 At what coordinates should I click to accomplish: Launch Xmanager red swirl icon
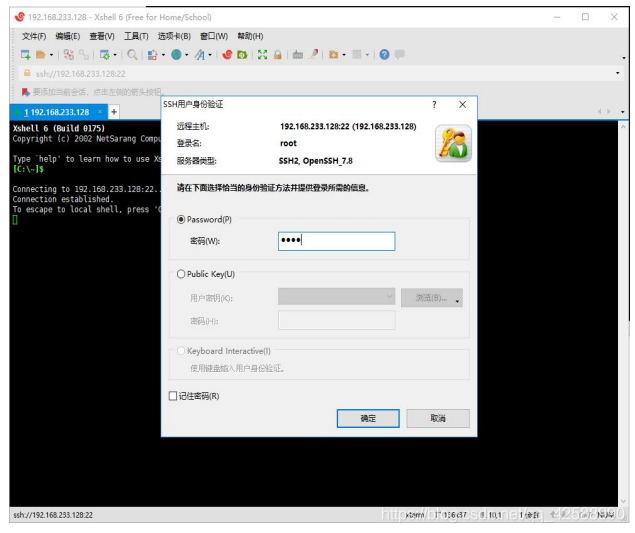coord(227,55)
